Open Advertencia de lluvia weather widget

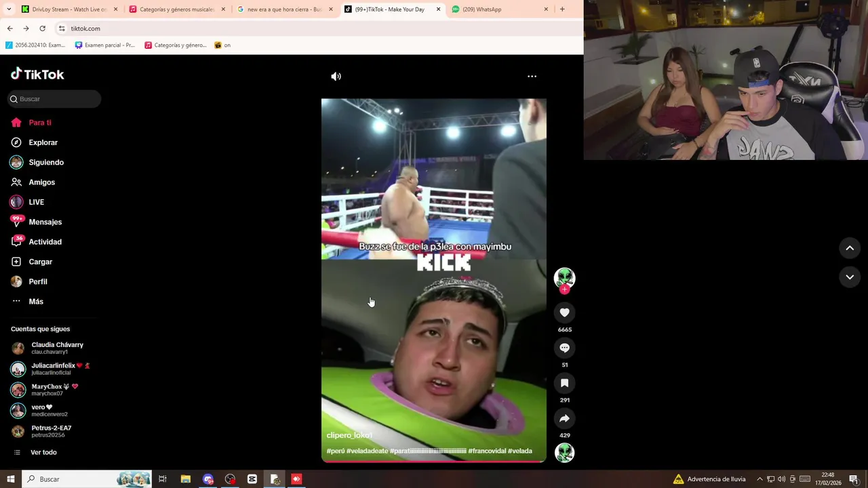coord(709,479)
